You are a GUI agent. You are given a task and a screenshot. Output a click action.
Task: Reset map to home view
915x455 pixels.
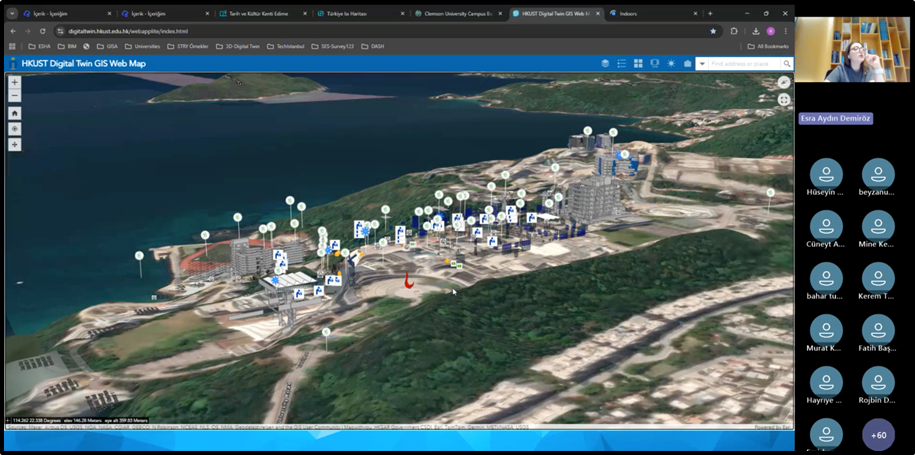click(x=14, y=114)
